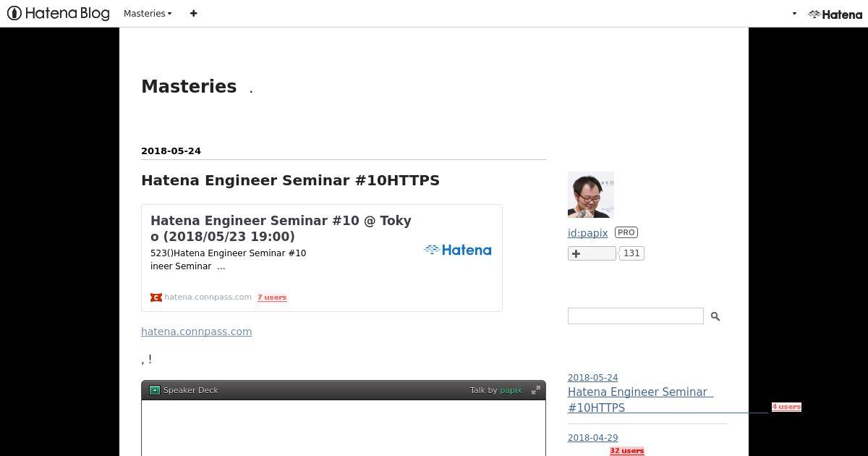Open the embedded connpass event card title
The height and width of the screenshot is (456, 868).
point(281,228)
